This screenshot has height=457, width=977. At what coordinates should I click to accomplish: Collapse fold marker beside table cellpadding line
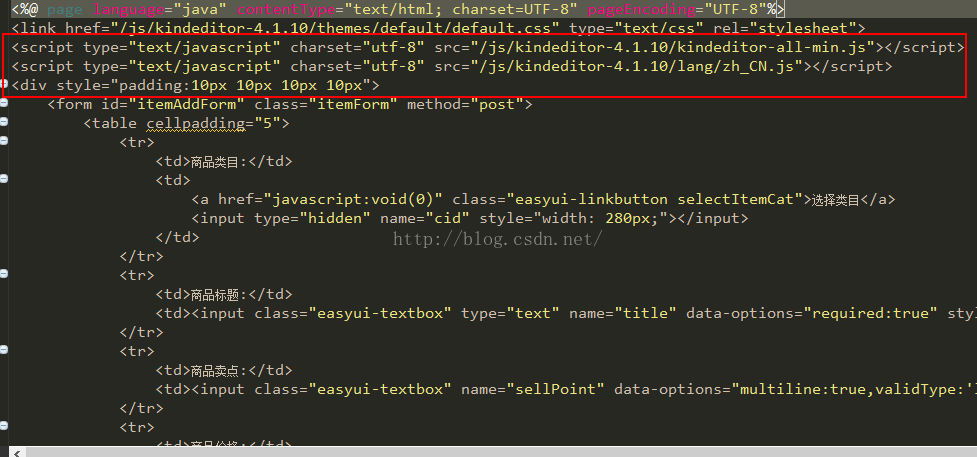coord(3,123)
